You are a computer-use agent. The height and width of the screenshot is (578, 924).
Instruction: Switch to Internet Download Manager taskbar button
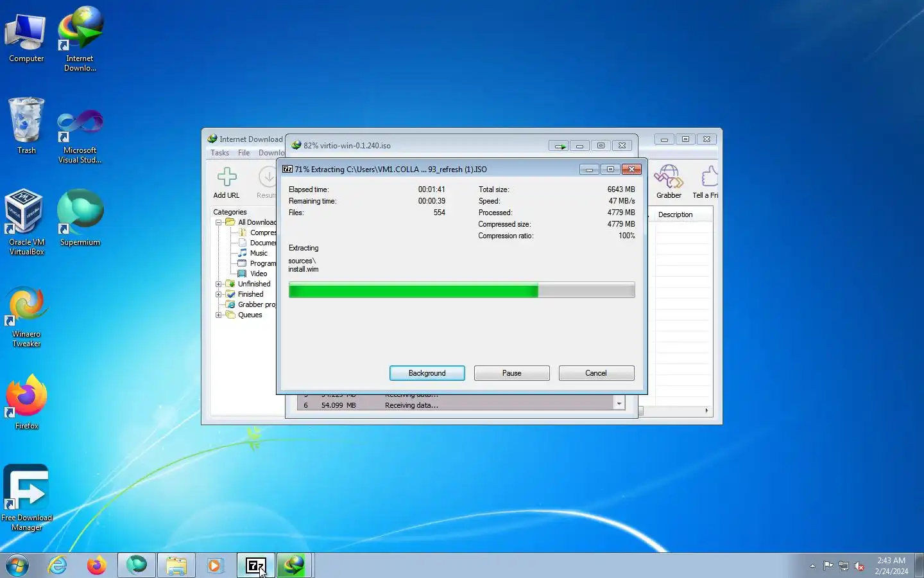pos(294,565)
